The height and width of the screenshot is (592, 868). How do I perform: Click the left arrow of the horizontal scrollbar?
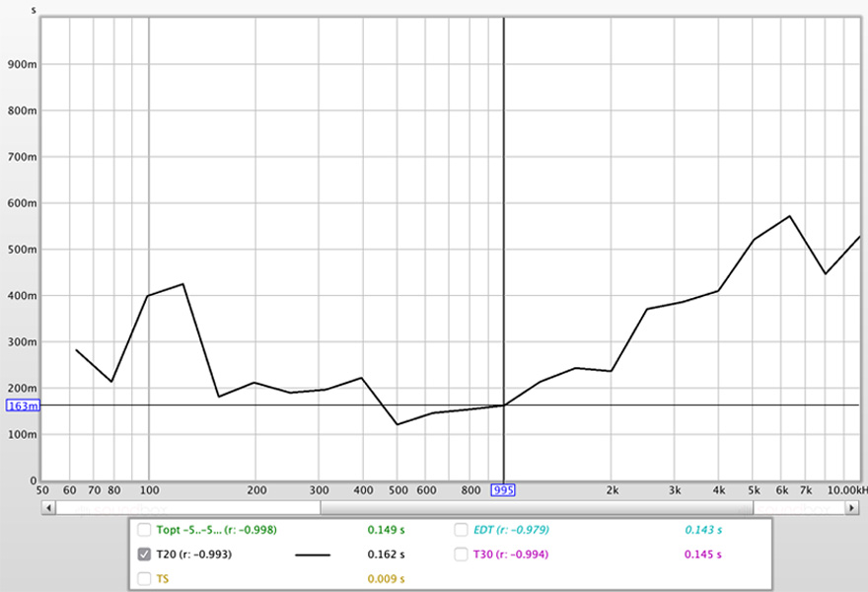click(48, 507)
